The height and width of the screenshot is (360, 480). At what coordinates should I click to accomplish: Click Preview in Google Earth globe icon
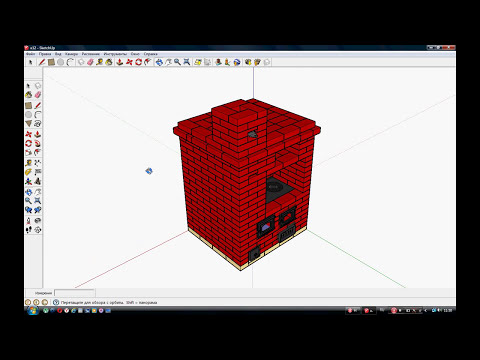(x=237, y=62)
